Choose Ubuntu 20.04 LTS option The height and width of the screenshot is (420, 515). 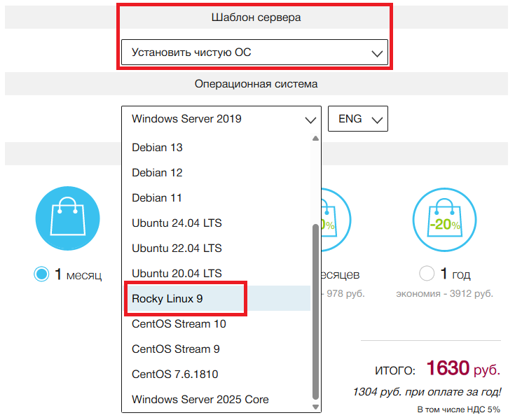pyautogui.click(x=216, y=273)
